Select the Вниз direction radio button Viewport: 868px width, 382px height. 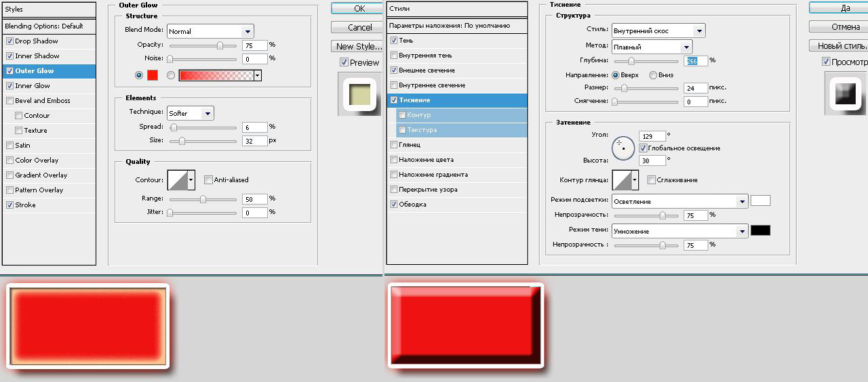653,75
